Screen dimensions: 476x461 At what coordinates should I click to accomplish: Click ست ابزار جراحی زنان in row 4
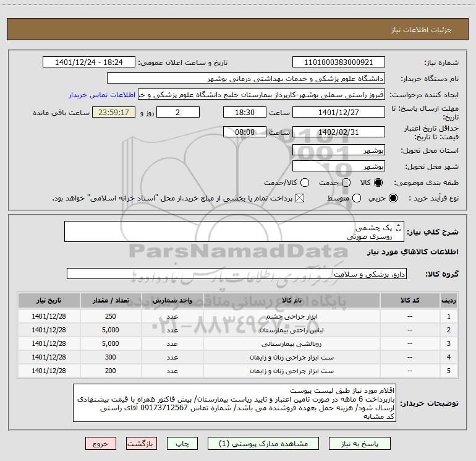click(291, 358)
